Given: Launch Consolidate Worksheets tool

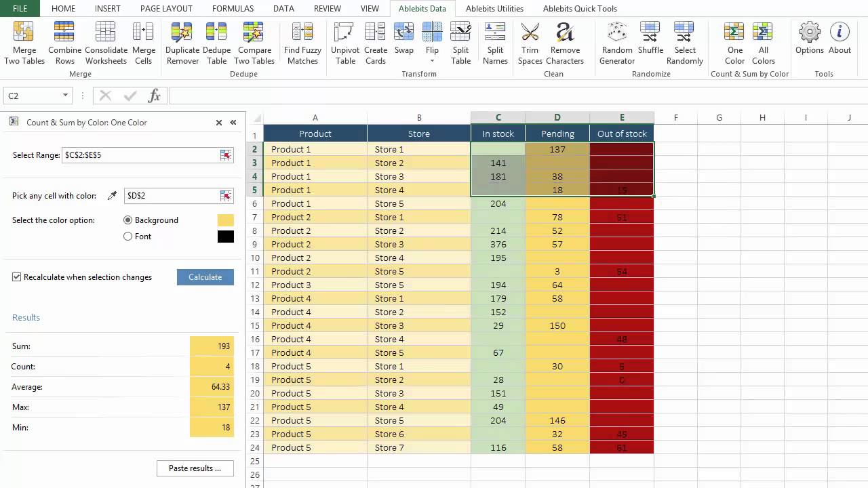Looking at the screenshot, I should [106, 43].
